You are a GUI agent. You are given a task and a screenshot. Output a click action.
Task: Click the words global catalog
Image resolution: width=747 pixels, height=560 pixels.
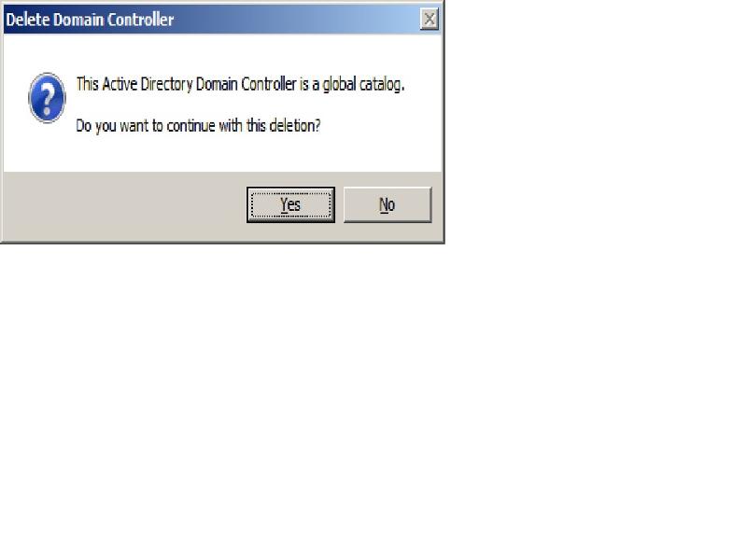pyautogui.click(x=363, y=84)
